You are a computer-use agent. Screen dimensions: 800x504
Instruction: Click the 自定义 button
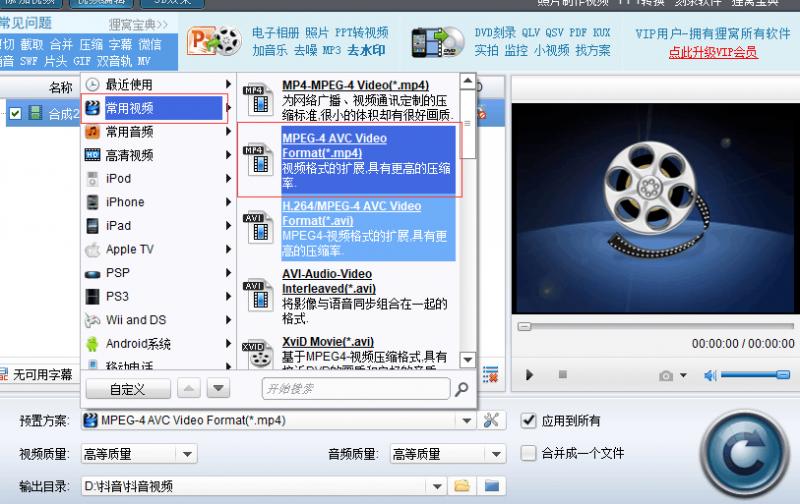click(x=128, y=389)
